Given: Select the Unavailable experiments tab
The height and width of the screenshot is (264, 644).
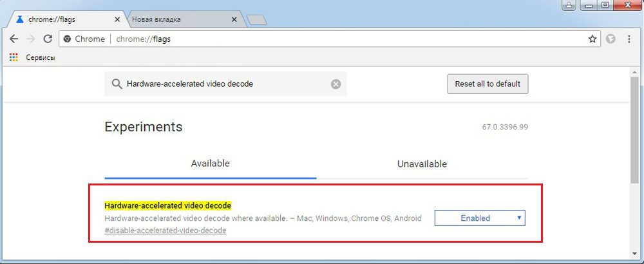Looking at the screenshot, I should pos(422,164).
